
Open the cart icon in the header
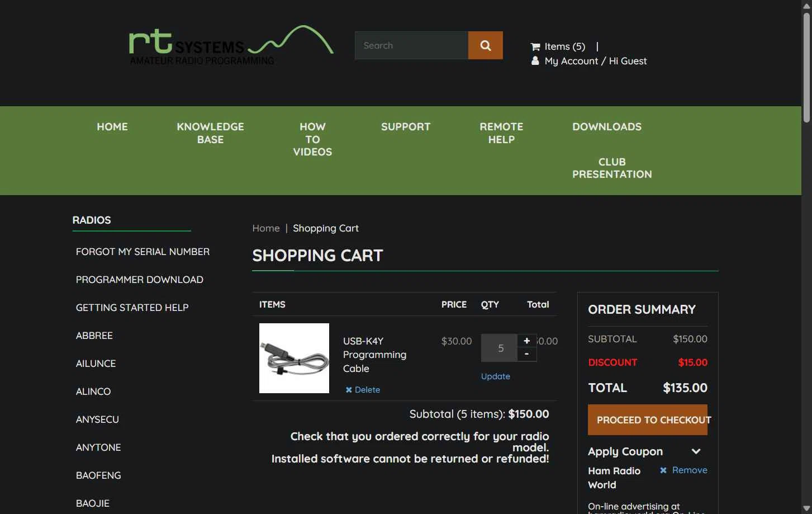tap(535, 46)
